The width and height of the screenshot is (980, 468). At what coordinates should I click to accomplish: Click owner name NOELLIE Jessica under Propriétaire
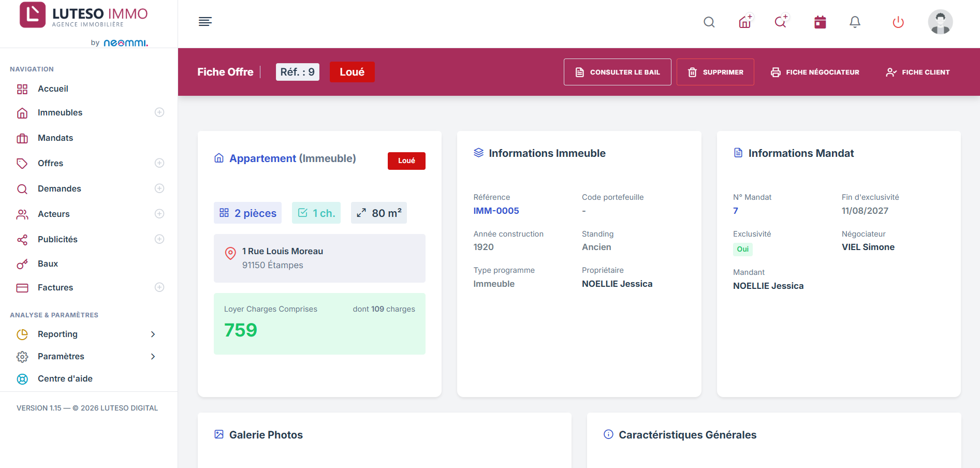[617, 284]
